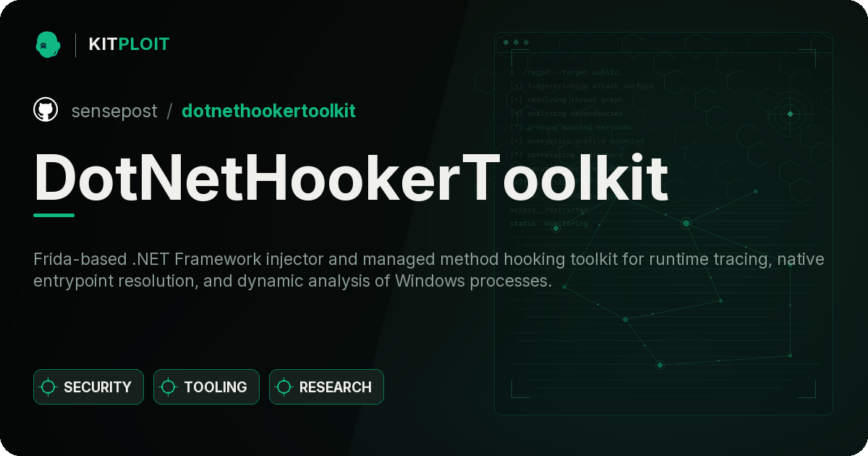Click the KitPloit mascot logo icon
The height and width of the screenshot is (456, 868).
point(48,44)
